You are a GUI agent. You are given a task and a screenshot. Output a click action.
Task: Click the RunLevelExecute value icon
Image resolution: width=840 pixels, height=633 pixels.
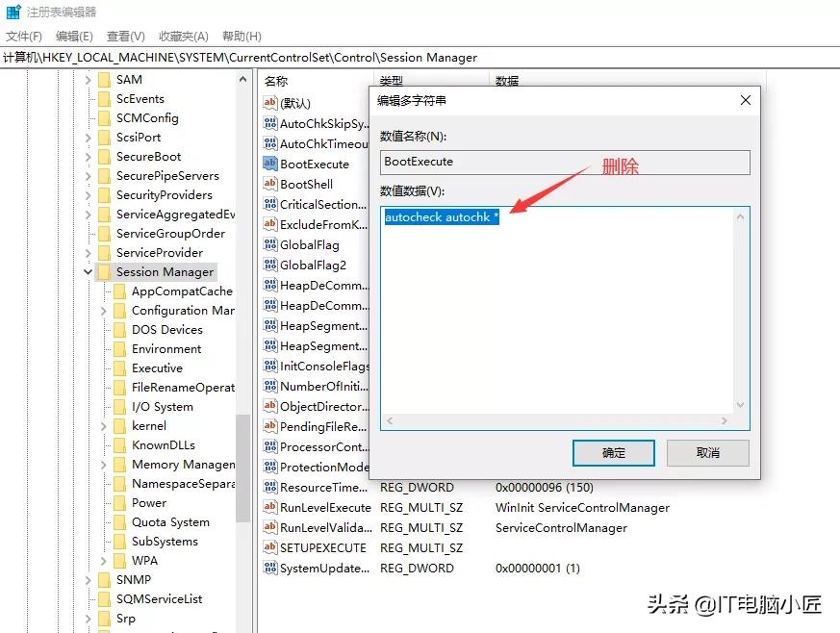click(270, 507)
